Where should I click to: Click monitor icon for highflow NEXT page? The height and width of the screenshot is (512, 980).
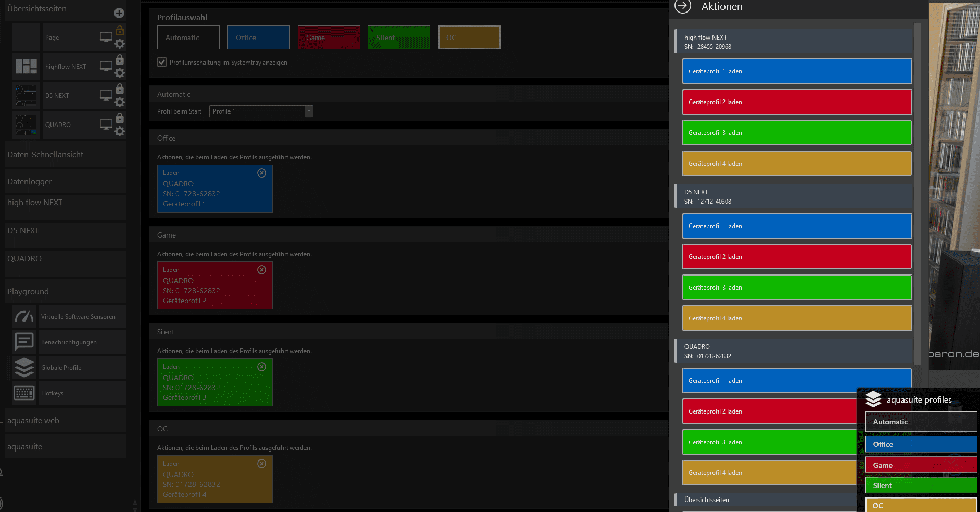pos(106,67)
